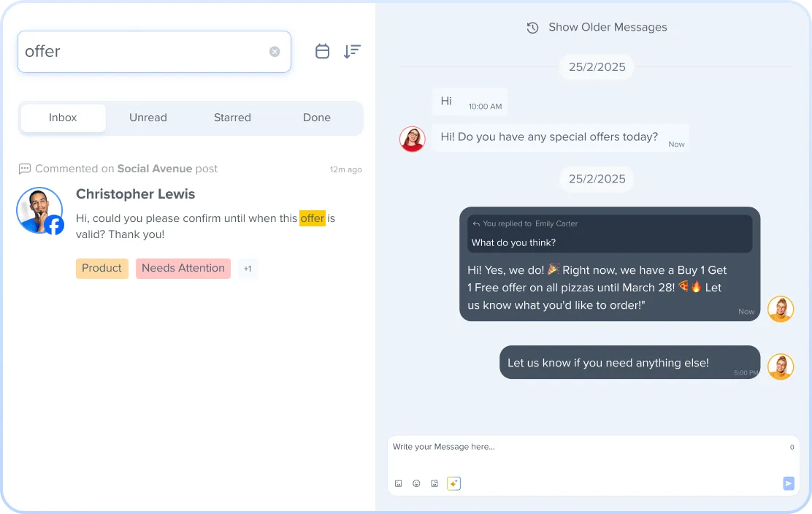812x514 pixels.
Task: Open the emoji picker in the composer
Action: [417, 483]
